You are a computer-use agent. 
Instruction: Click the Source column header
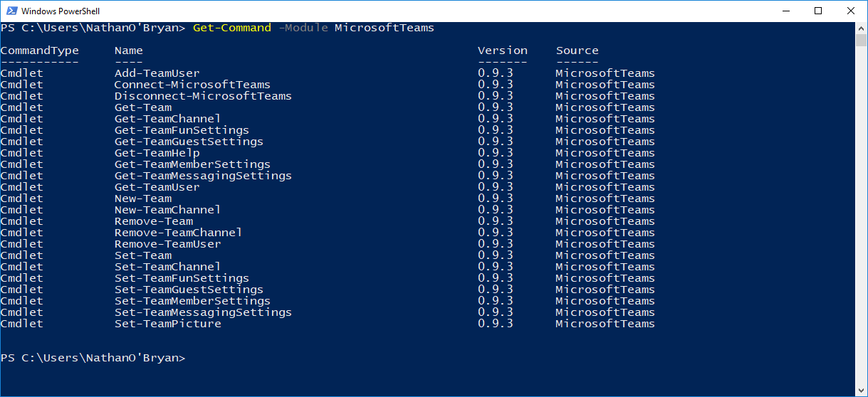(577, 51)
